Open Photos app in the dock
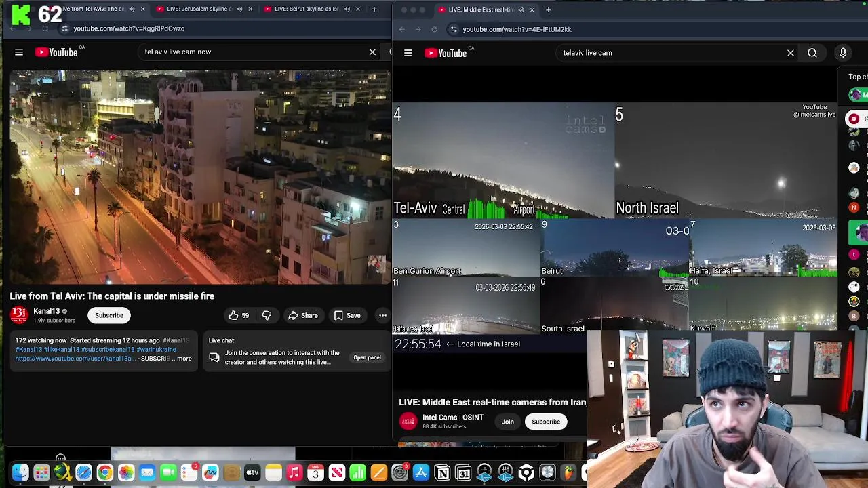The height and width of the screenshot is (488, 868). click(x=126, y=472)
